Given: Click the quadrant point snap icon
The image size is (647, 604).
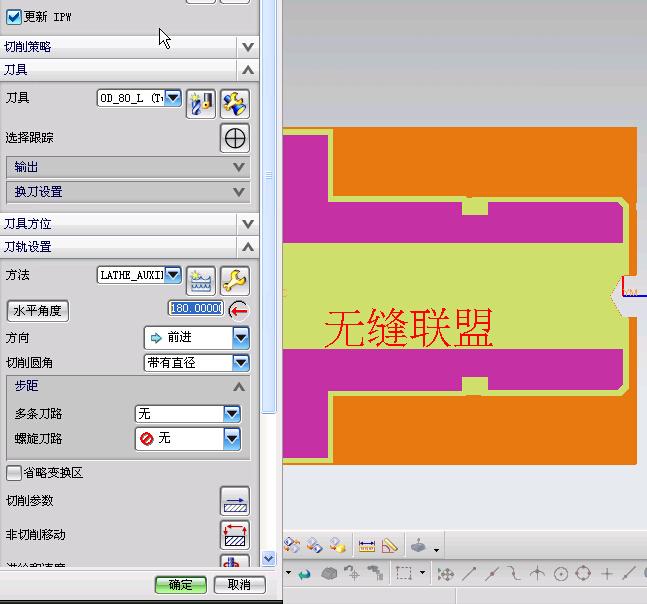Looking at the screenshot, I should 583,574.
